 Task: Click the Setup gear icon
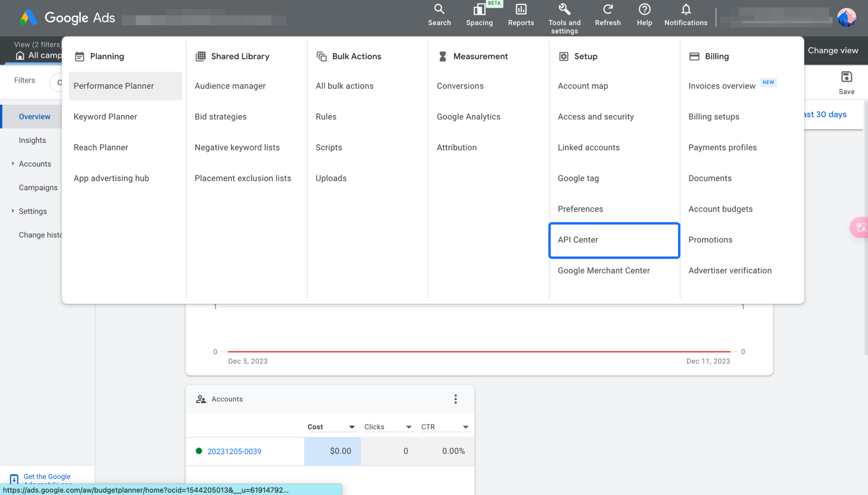pyautogui.click(x=563, y=56)
